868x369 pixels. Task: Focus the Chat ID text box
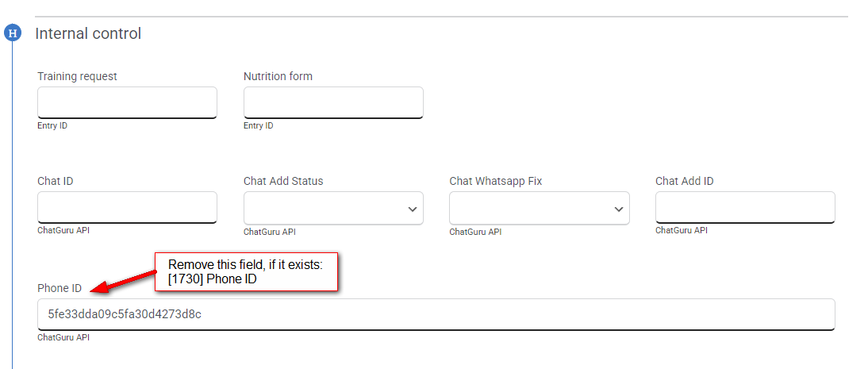point(127,207)
